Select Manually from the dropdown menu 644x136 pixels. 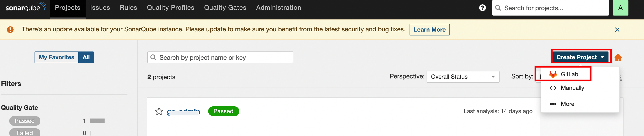572,88
